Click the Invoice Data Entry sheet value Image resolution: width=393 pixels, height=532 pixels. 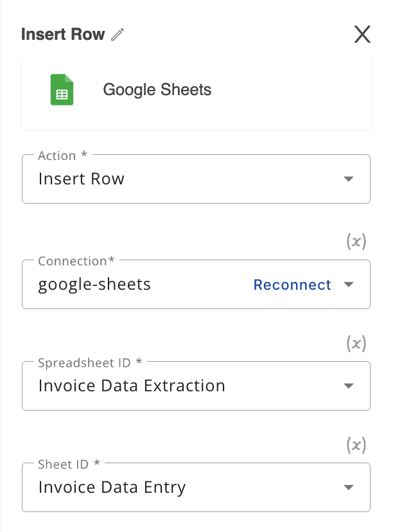[112, 488]
